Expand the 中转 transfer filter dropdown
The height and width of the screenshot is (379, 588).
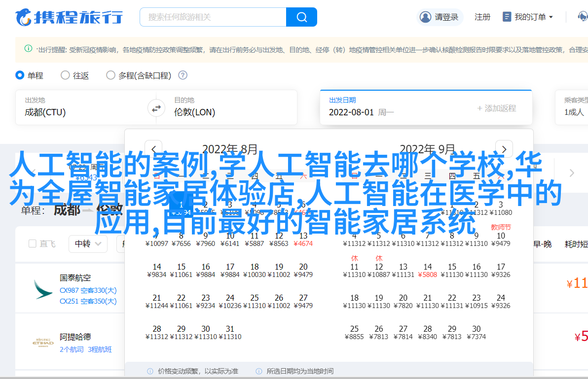88,243
